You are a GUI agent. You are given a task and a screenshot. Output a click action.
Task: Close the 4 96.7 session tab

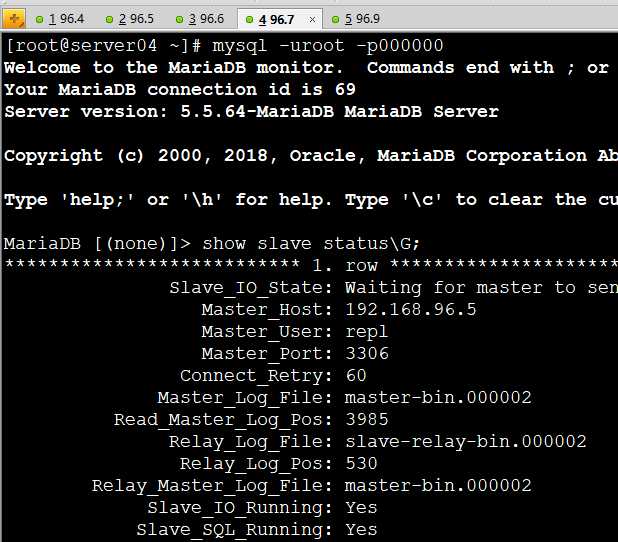coord(312,19)
